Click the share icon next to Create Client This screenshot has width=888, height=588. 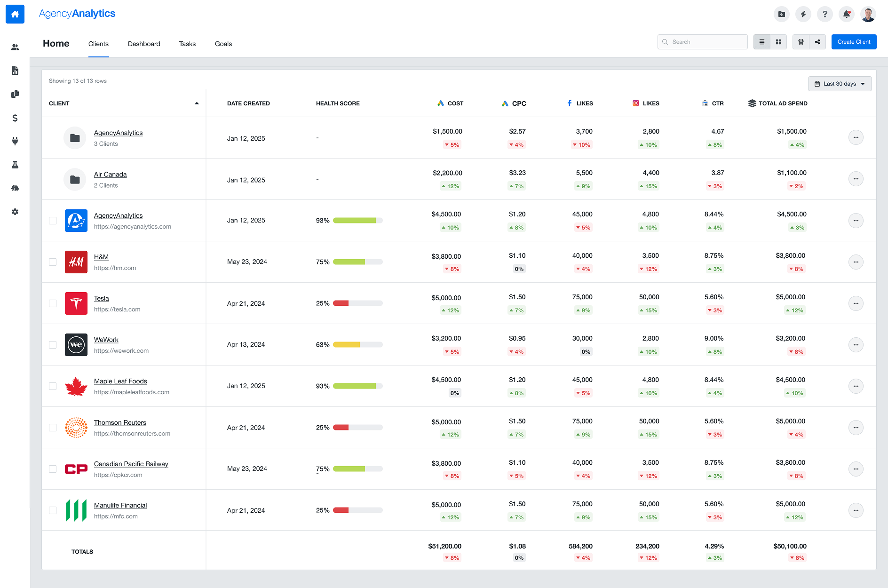pos(817,42)
